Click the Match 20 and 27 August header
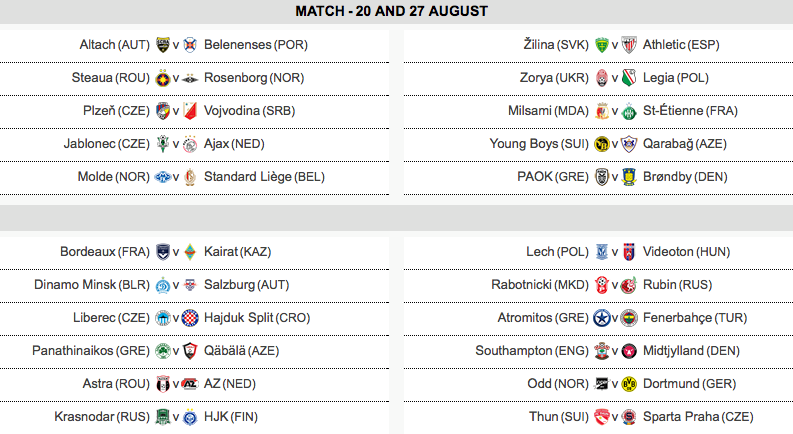Image resolution: width=793 pixels, height=434 pixels. tap(392, 11)
